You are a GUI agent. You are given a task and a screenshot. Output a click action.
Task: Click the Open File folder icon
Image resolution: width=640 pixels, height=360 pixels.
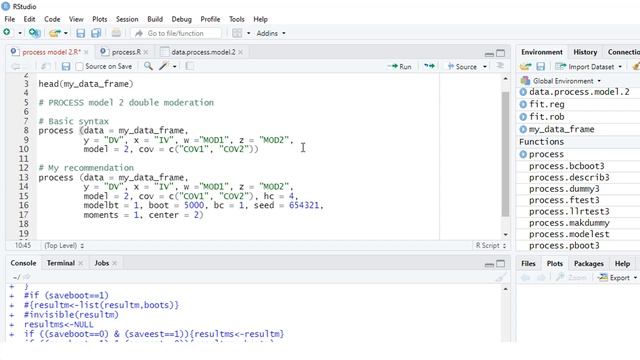pos(54,33)
